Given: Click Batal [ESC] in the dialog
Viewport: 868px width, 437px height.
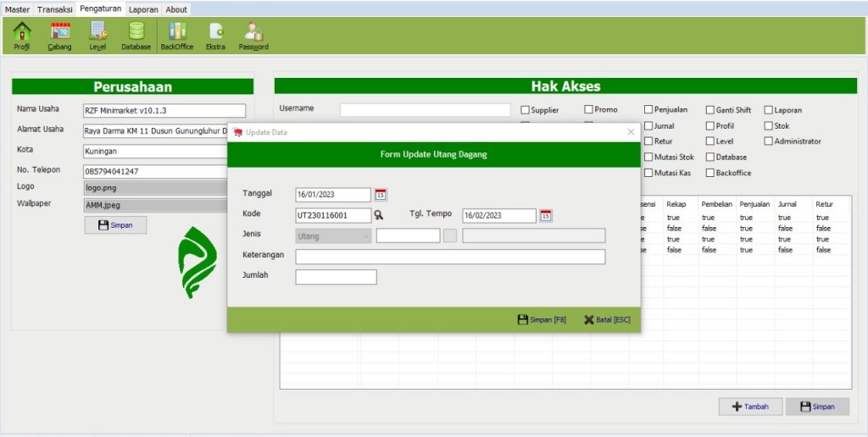Looking at the screenshot, I should 607,320.
